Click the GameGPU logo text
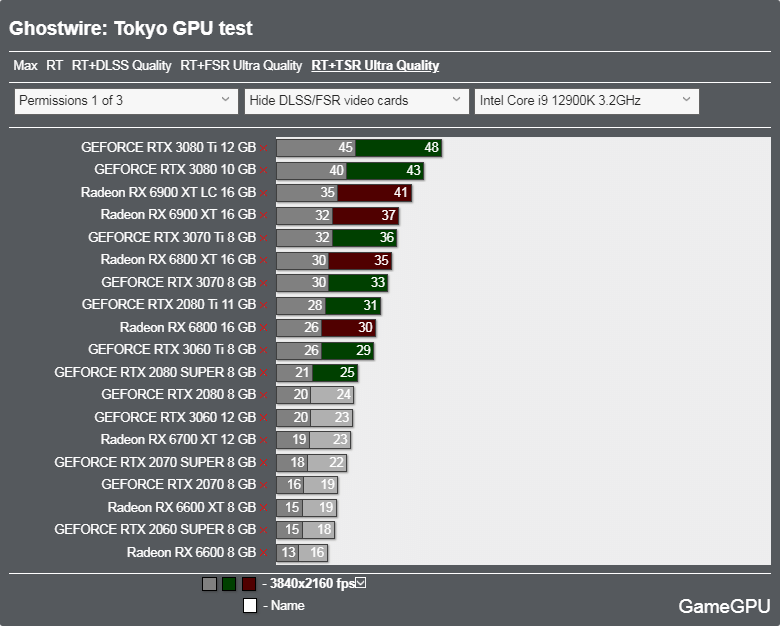This screenshot has width=780, height=626. coord(724,606)
